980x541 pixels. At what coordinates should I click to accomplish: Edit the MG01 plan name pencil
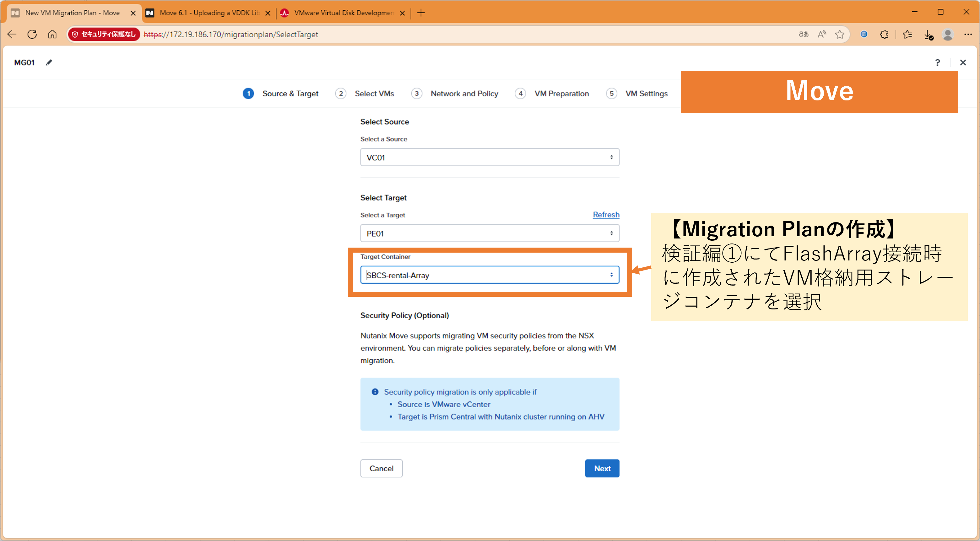pyautogui.click(x=49, y=62)
